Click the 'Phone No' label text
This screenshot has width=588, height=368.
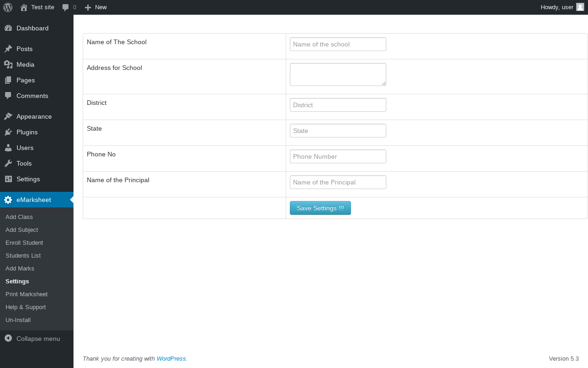[x=101, y=154]
